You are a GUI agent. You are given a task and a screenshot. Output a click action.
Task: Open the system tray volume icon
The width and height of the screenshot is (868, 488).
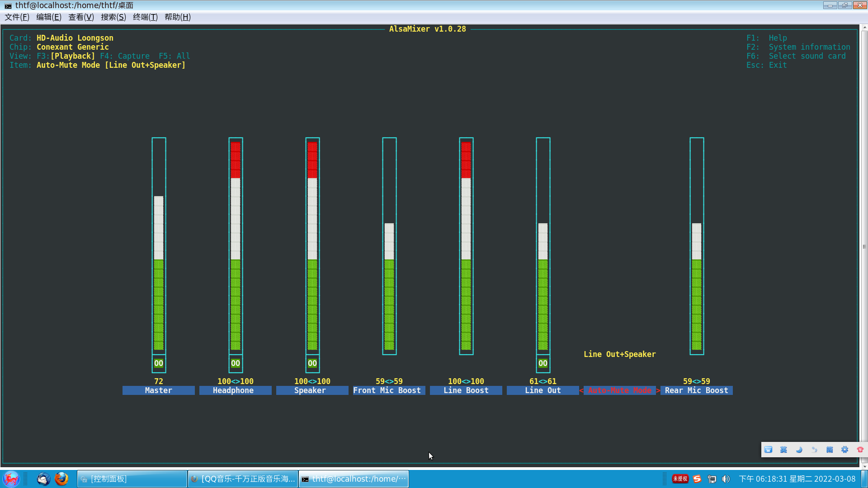click(x=726, y=479)
